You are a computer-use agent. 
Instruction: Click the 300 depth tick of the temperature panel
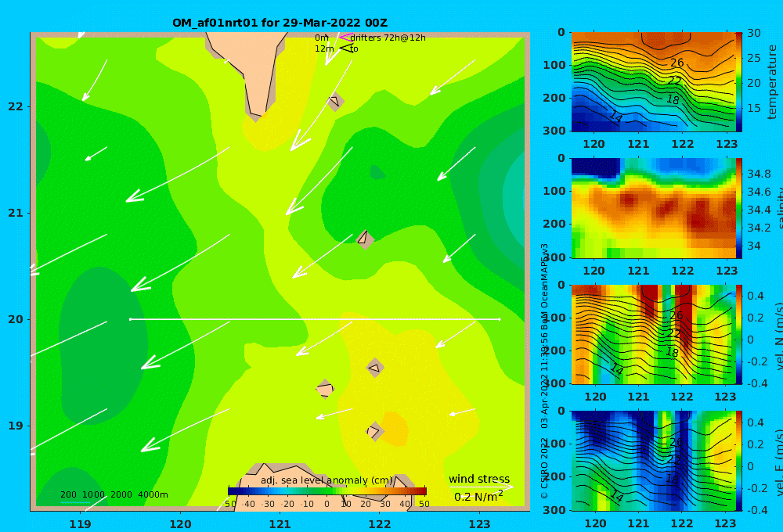[x=554, y=130]
